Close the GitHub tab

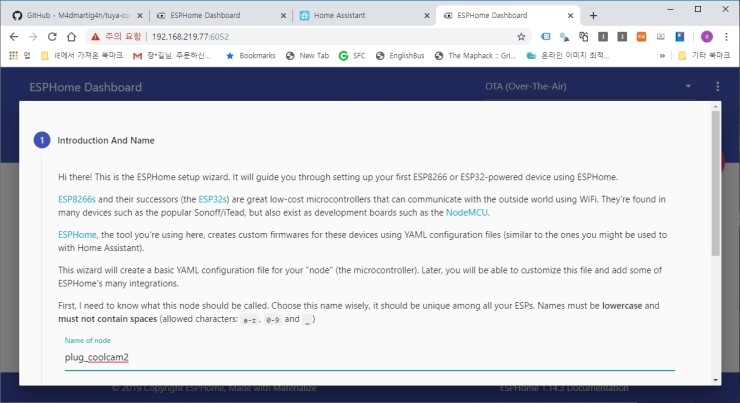[140, 16]
